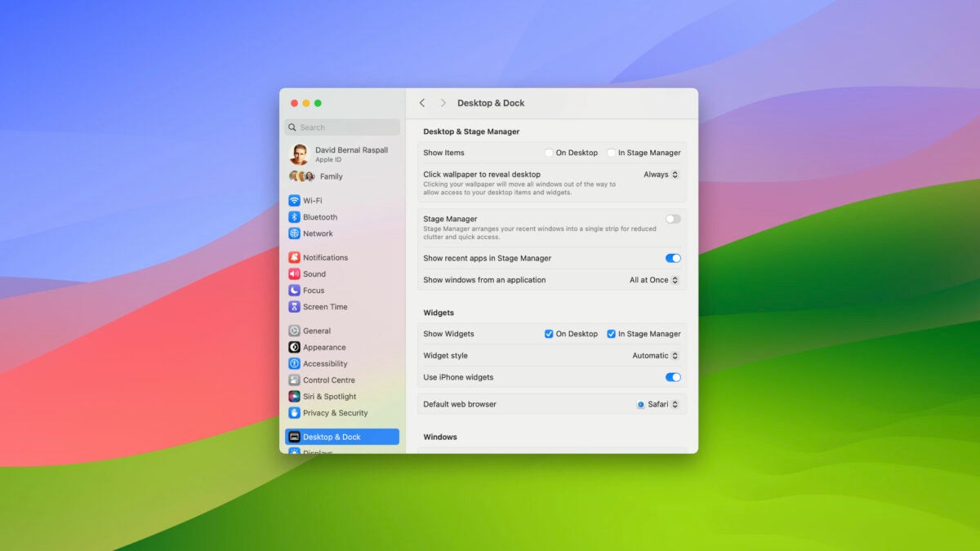980x551 pixels.
Task: Change the Default web browser dropdown
Action: coord(658,403)
